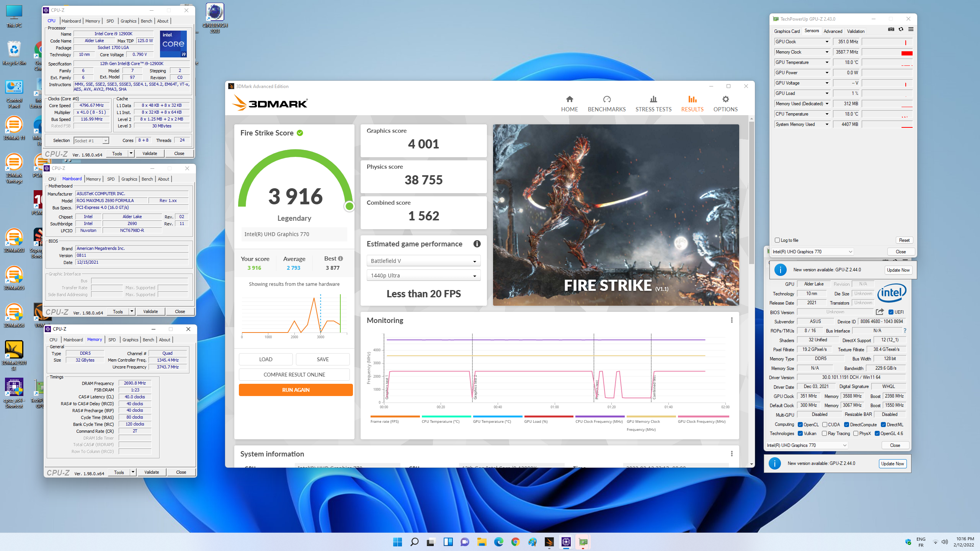Screen dimensions: 980x551
Task: Open Graphics Card tab in GPU-Z
Action: click(787, 31)
